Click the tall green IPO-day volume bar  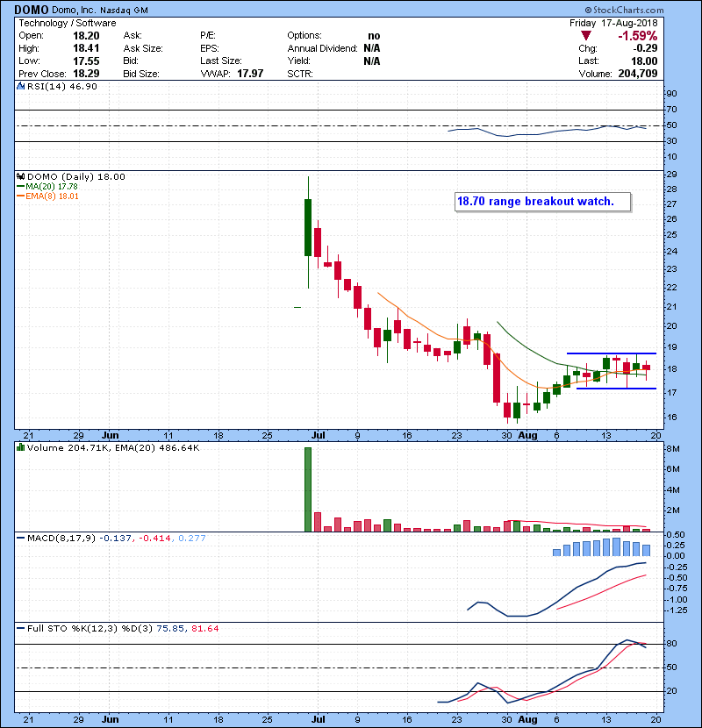click(x=308, y=489)
